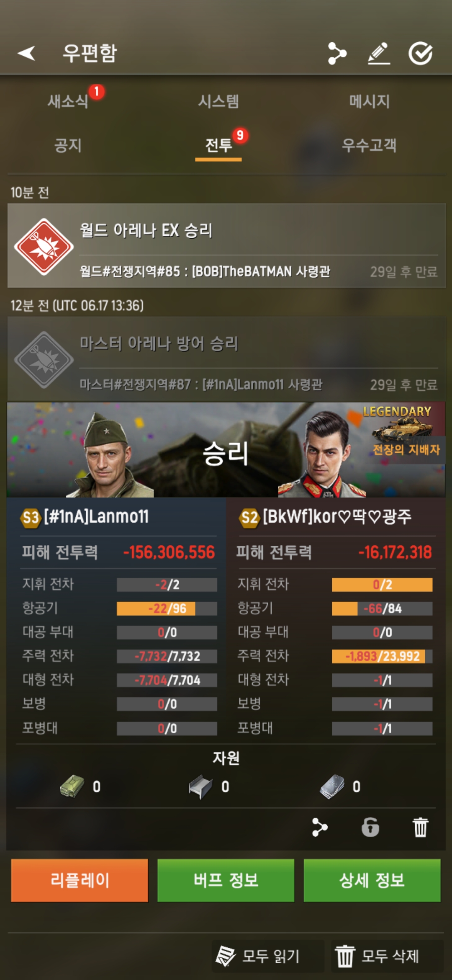Tap the gray 마스터 아레나 battle icon
452x980 pixels.
coord(44,359)
